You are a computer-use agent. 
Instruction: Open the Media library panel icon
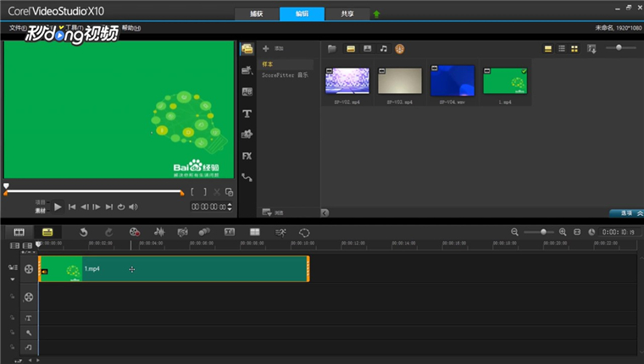click(x=247, y=49)
